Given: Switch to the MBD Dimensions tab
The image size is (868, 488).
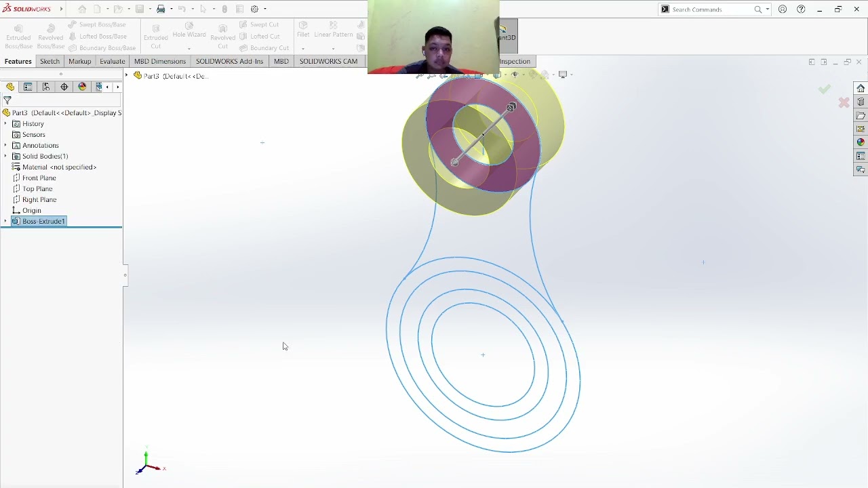Looking at the screenshot, I should (160, 61).
